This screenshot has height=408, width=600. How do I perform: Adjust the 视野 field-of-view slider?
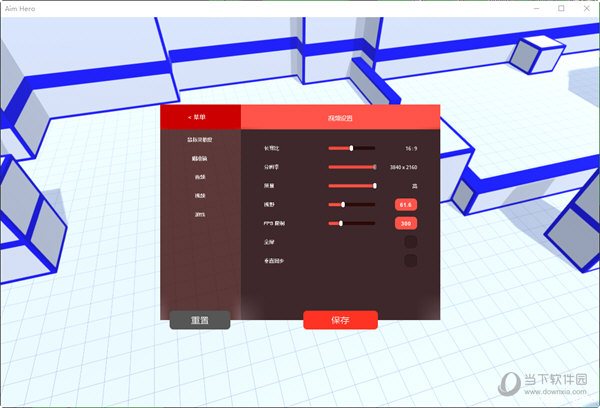coord(352,204)
